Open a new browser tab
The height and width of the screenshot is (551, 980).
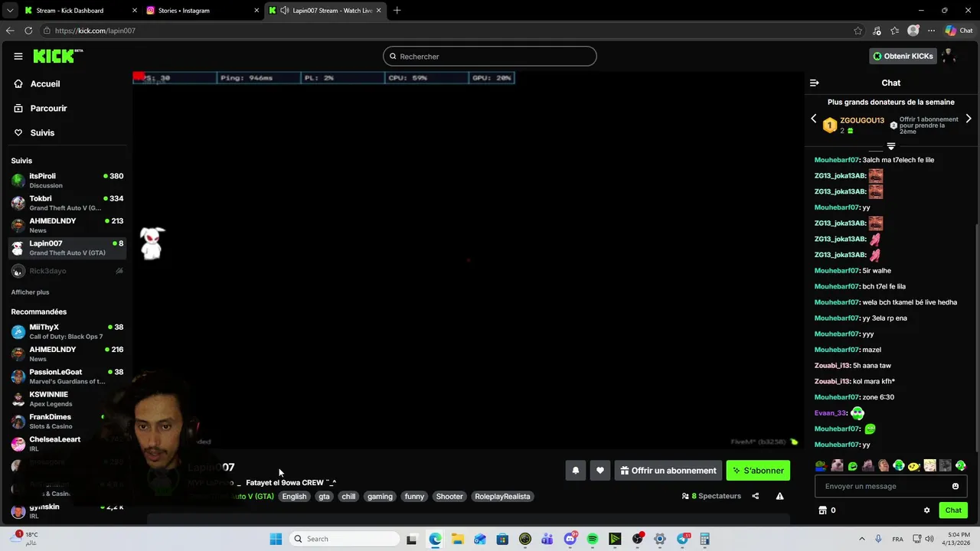click(397, 11)
